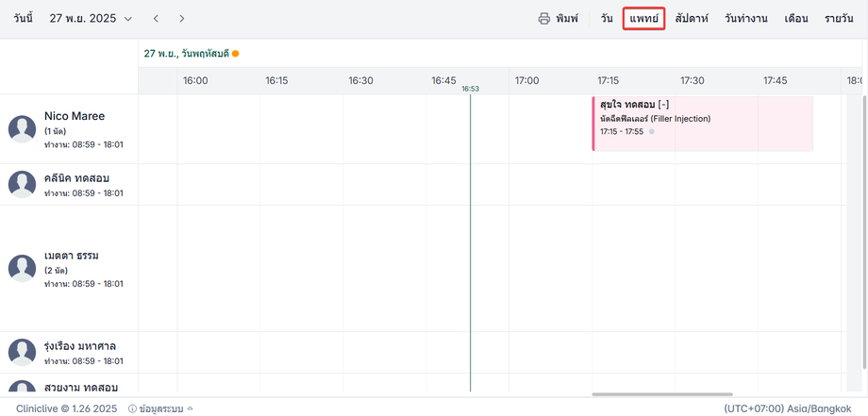Open the Asia/Bangkok timezone selector
The height and width of the screenshot is (416, 868).
pyautogui.click(x=780, y=408)
